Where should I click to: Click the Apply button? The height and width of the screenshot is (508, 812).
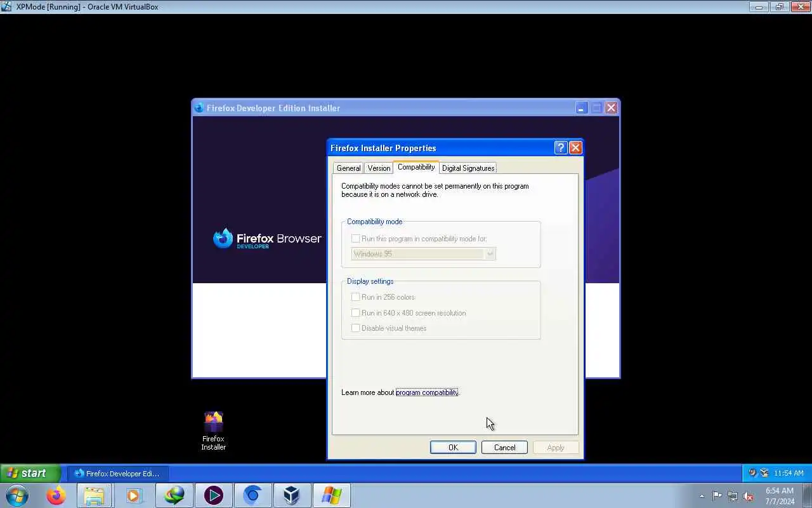556,448
